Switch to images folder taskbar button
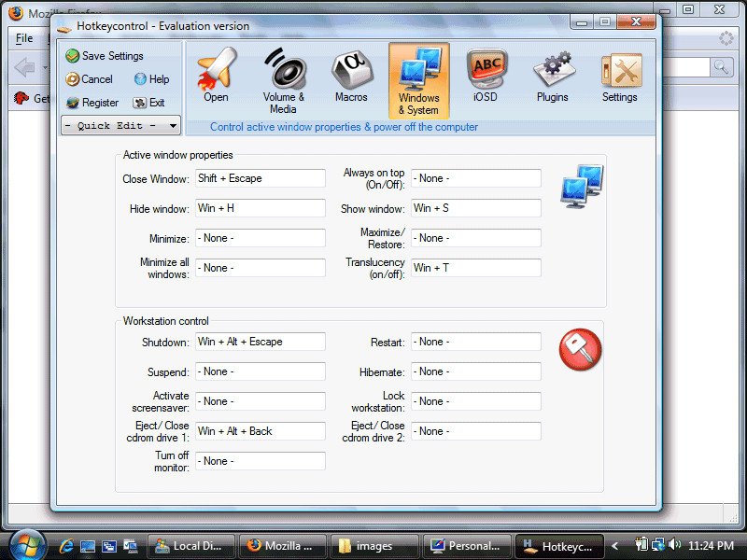The width and height of the screenshot is (747, 560). [x=374, y=546]
